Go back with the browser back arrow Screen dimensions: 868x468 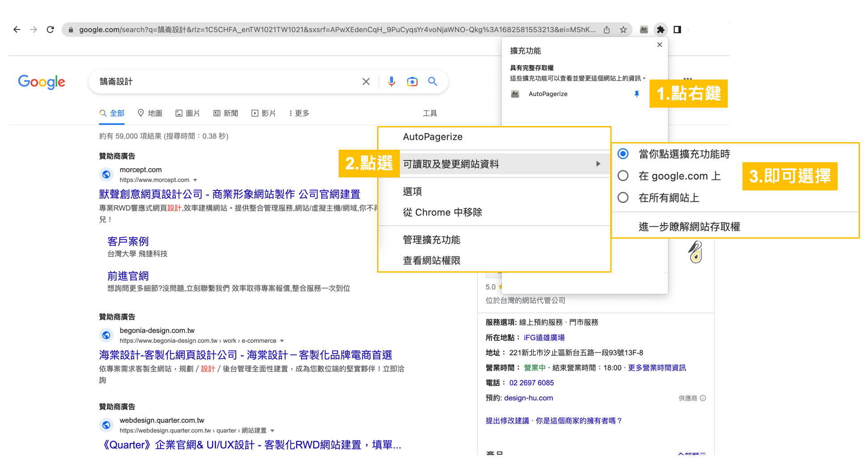click(17, 30)
